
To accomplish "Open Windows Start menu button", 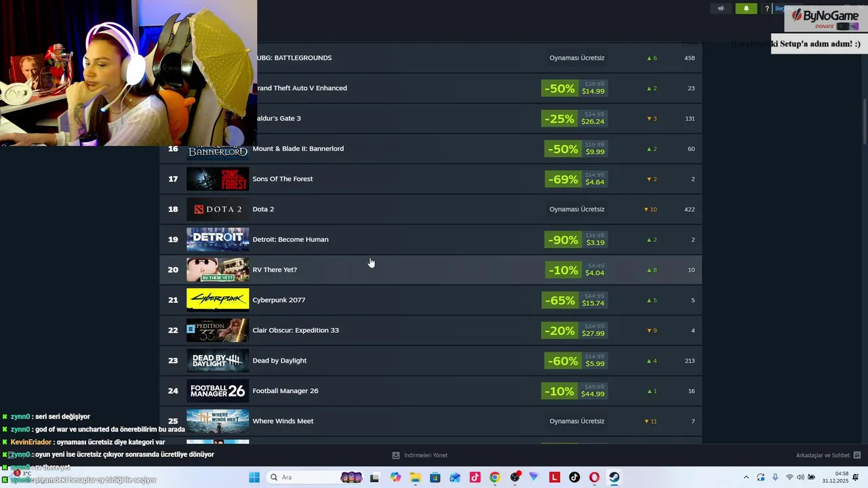I will pyautogui.click(x=254, y=477).
